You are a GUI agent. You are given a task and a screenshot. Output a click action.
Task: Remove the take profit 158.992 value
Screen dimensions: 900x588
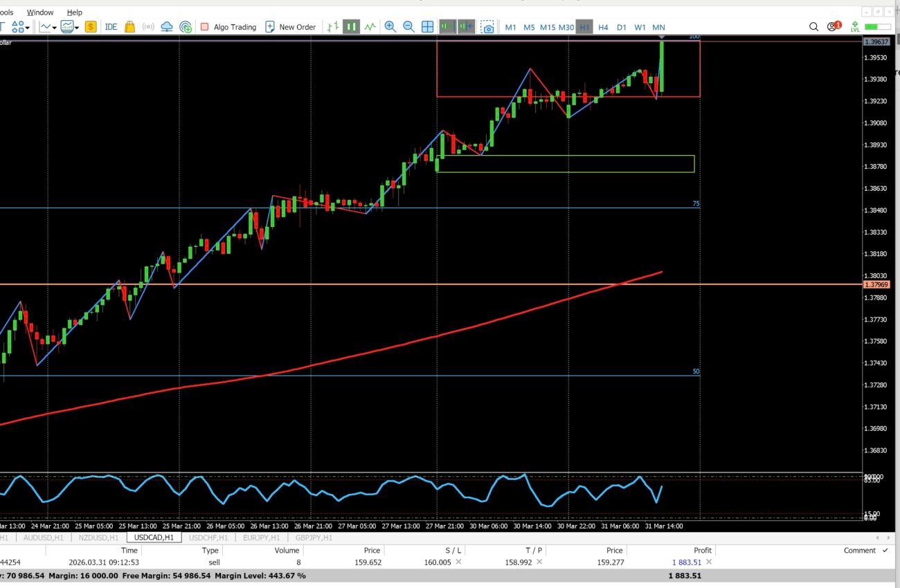coord(539,562)
